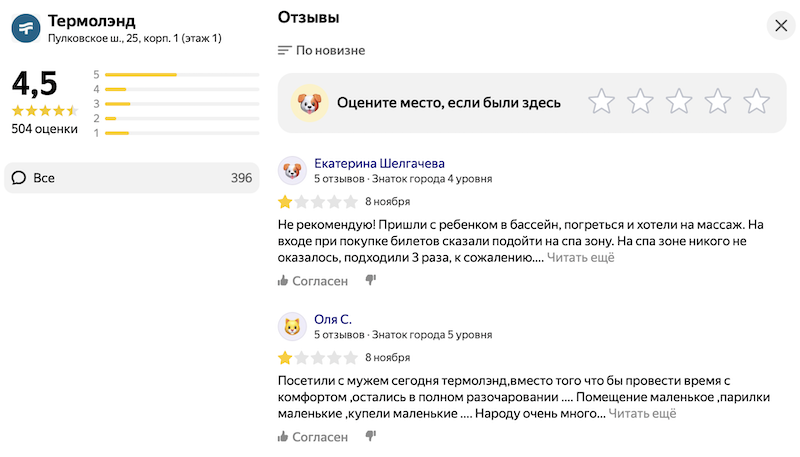The image size is (800, 457).
Task: Rate the place five stars
Action: tap(757, 101)
